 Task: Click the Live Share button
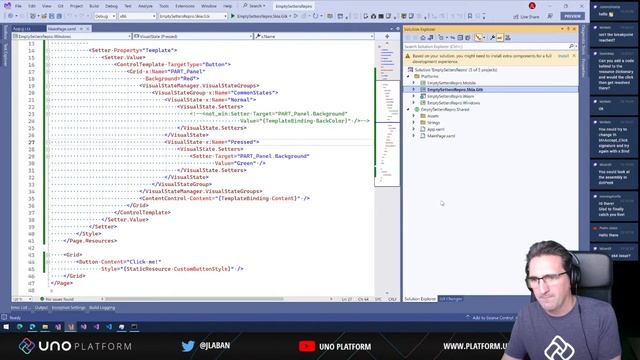click(x=526, y=16)
